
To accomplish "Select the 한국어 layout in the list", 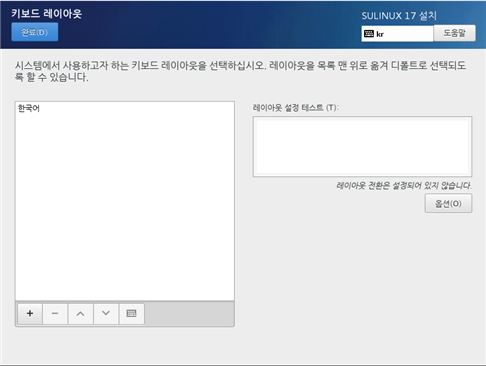I will tap(125, 108).
